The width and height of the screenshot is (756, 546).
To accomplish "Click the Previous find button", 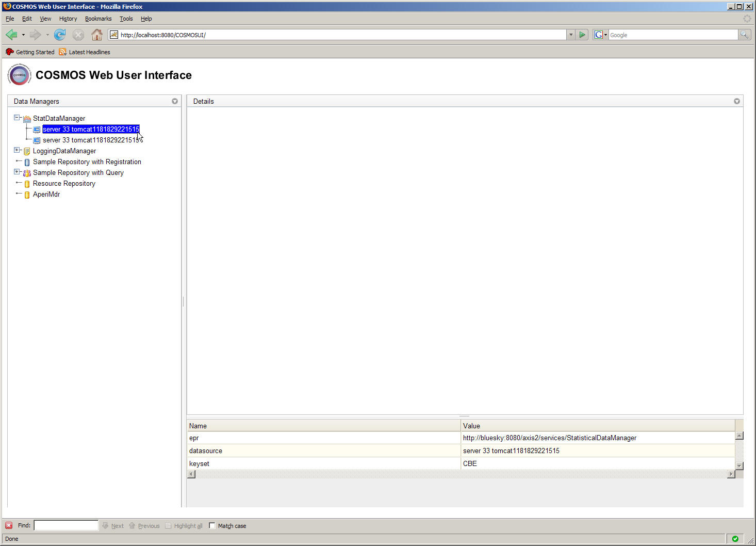I will tap(144, 526).
